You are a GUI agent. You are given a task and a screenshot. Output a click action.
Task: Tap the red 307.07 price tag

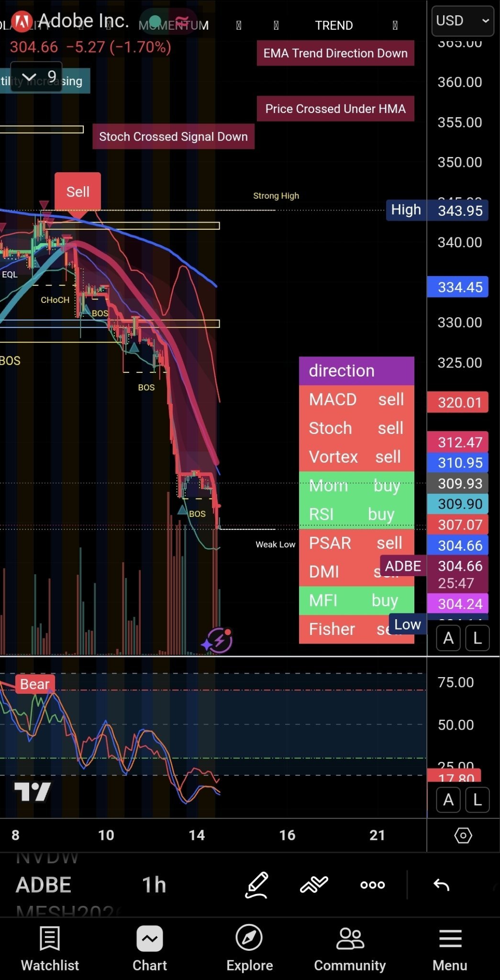(x=457, y=525)
